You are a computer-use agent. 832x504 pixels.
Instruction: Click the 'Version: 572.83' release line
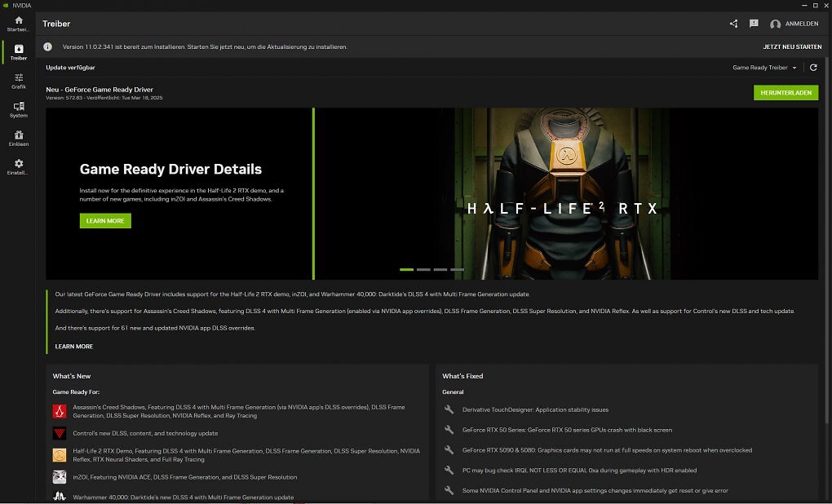tap(104, 98)
